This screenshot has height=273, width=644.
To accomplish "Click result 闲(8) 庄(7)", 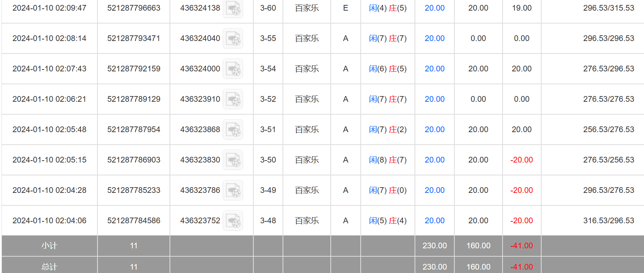I will 388,160.
